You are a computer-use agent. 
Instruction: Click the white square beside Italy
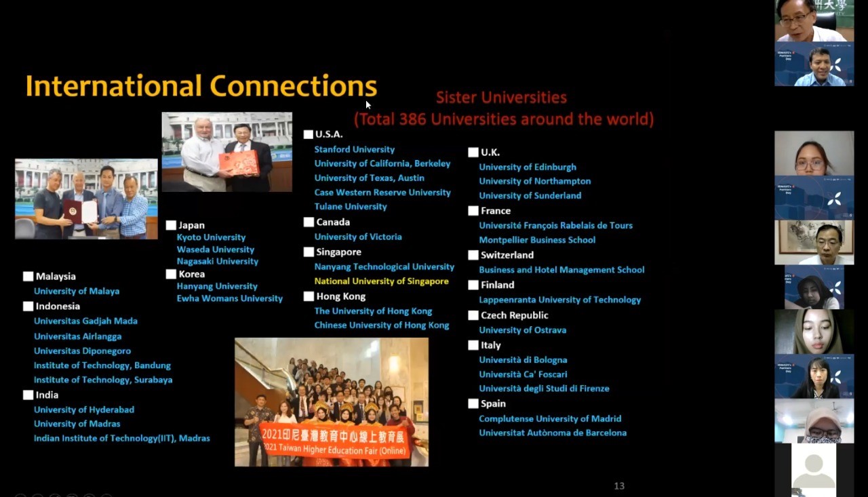pos(473,345)
